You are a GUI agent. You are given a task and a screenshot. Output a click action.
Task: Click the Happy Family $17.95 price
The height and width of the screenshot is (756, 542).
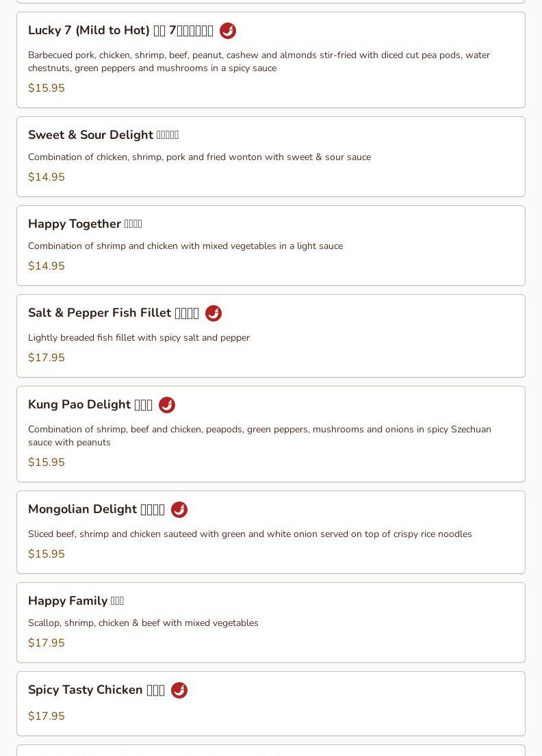47,642
